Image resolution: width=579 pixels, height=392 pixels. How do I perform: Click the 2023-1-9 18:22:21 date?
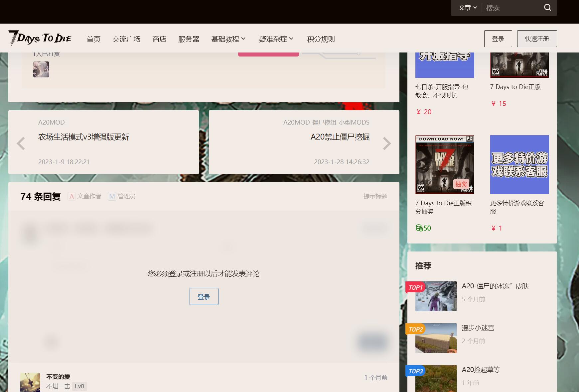[64, 162]
